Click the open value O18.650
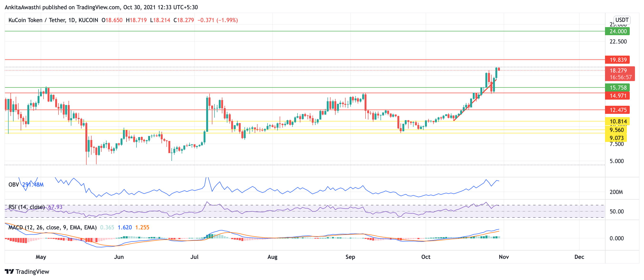Screen dimensions: 644x280 (112, 20)
